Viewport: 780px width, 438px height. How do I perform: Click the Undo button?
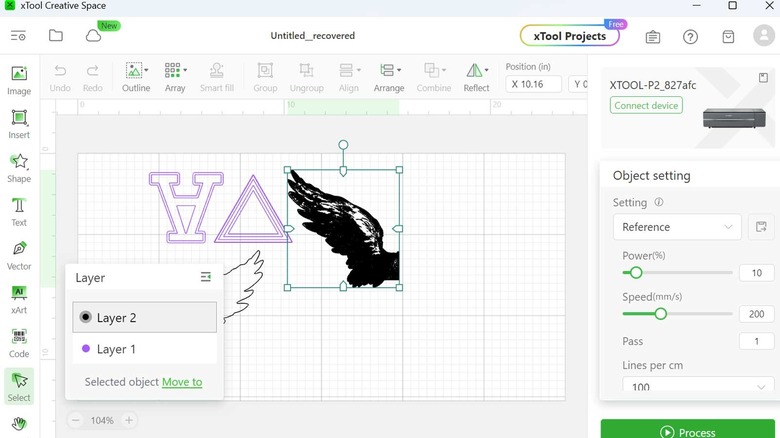pyautogui.click(x=60, y=78)
